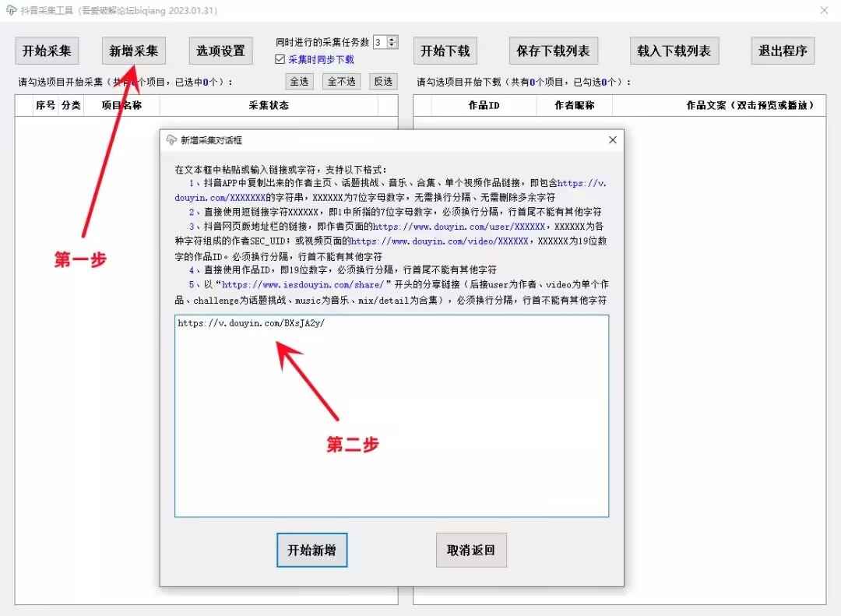841x616 pixels.
Task: Click the 开始下载 button
Action: pyautogui.click(x=445, y=51)
